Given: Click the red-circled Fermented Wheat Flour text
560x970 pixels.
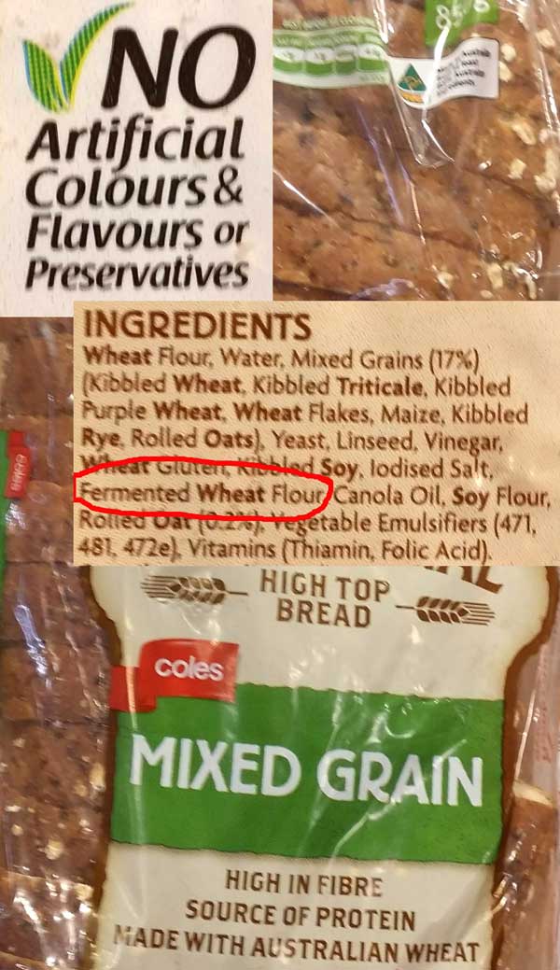Looking at the screenshot, I should click(x=202, y=494).
